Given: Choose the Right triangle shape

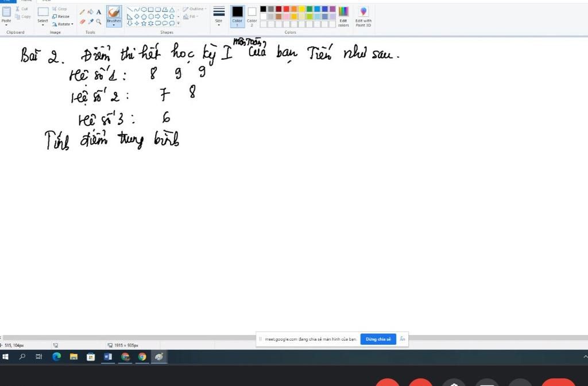Looking at the screenshot, I should 129,17.
